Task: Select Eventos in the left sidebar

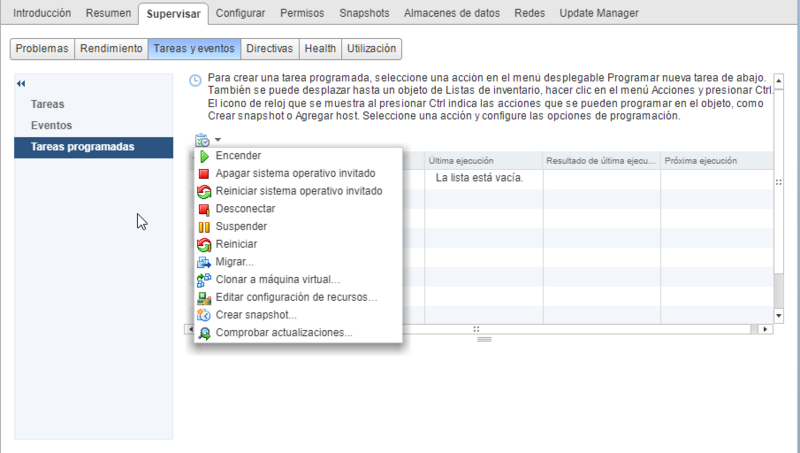Action: (51, 125)
